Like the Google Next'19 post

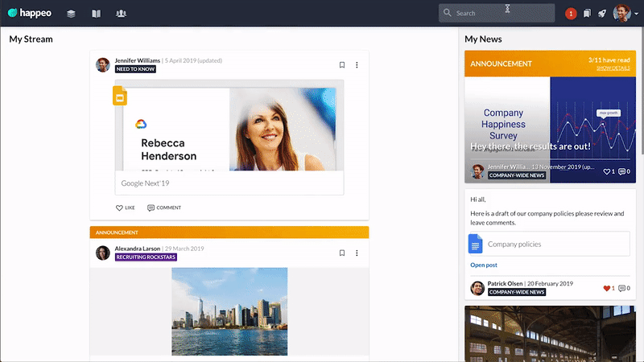(x=126, y=208)
